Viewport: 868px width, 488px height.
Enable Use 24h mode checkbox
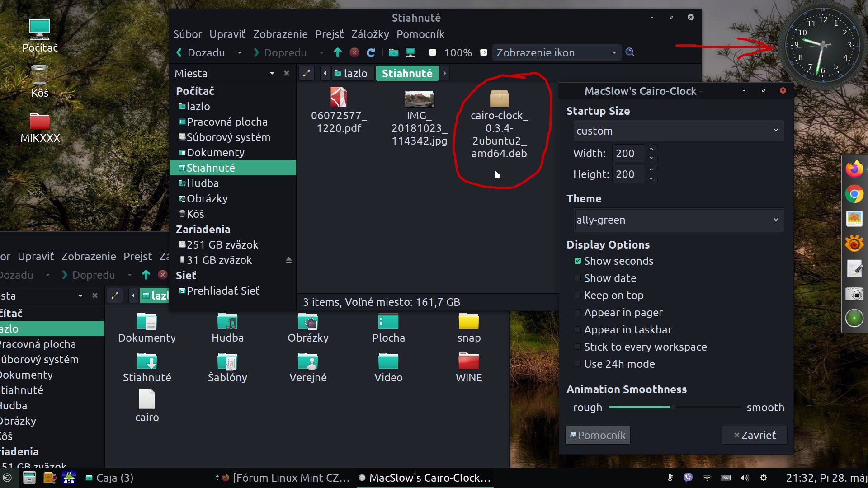(x=578, y=364)
